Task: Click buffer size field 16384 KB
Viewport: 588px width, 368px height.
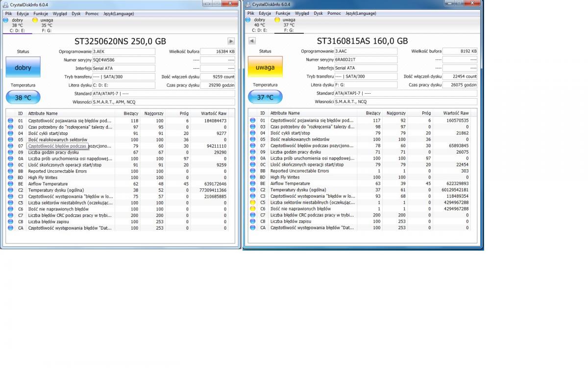Action: pos(218,52)
